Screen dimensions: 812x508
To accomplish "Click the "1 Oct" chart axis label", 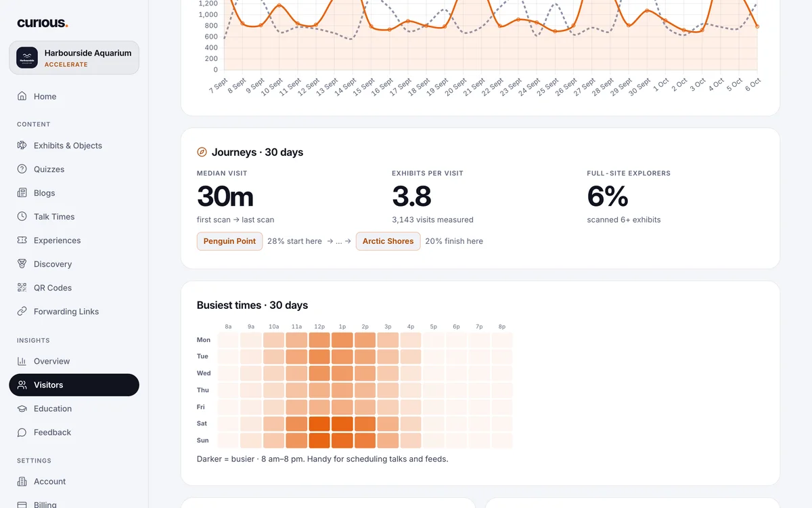I will (660, 85).
